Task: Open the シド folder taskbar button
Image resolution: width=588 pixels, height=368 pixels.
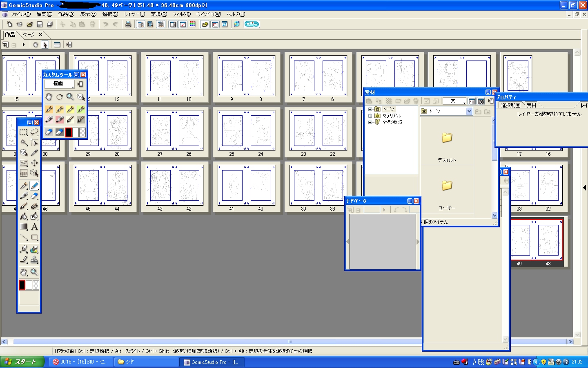Action: [x=147, y=362]
